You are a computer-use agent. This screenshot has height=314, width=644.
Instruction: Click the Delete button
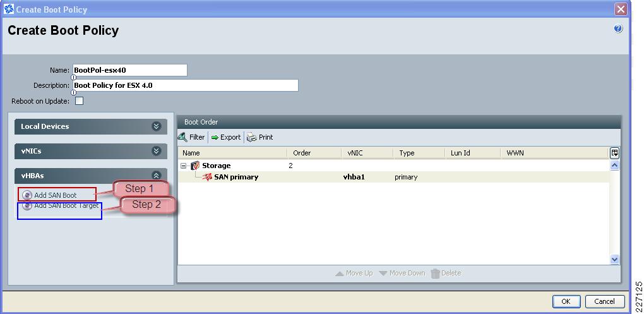[x=446, y=273]
